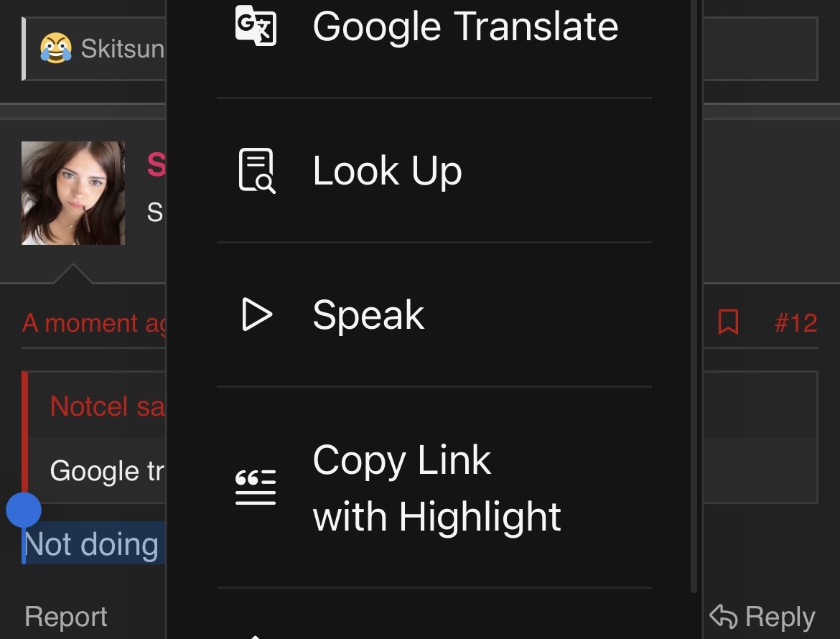Choose Google Translate from the context menu

click(x=465, y=27)
